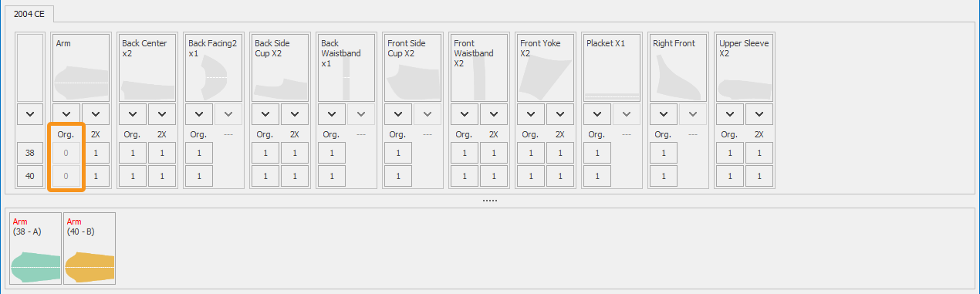Expand the Org. dropdown under Arm

[66, 114]
